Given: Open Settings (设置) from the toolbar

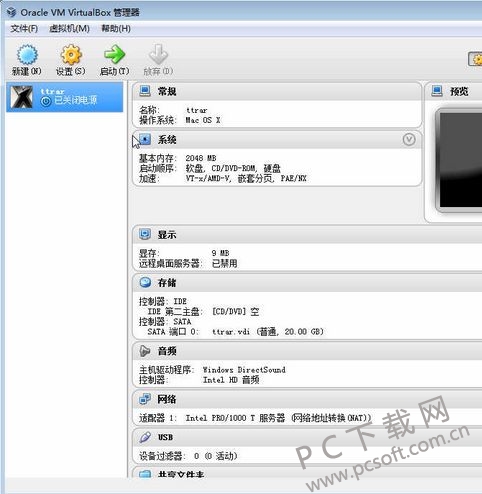Looking at the screenshot, I should pyautogui.click(x=71, y=55).
